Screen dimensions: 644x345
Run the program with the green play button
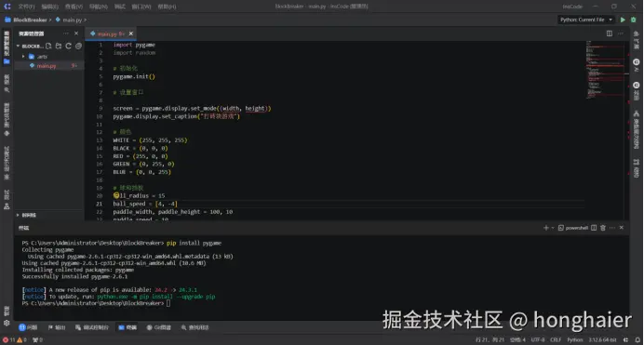coord(623,20)
